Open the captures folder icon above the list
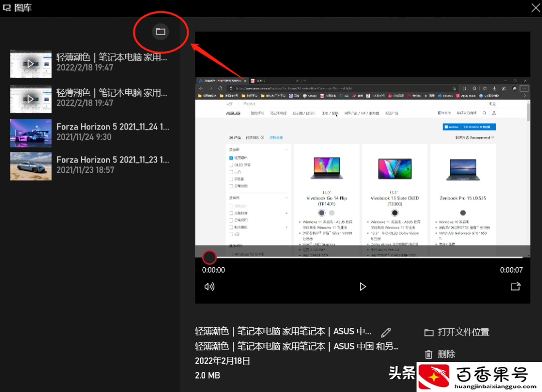The width and height of the screenshot is (542, 392). pos(161,32)
